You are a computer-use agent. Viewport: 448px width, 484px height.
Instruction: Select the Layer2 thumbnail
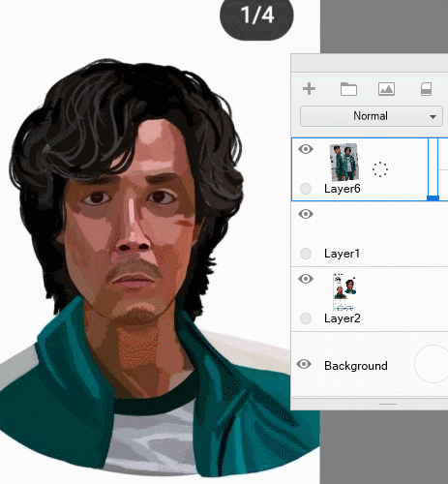click(x=344, y=292)
